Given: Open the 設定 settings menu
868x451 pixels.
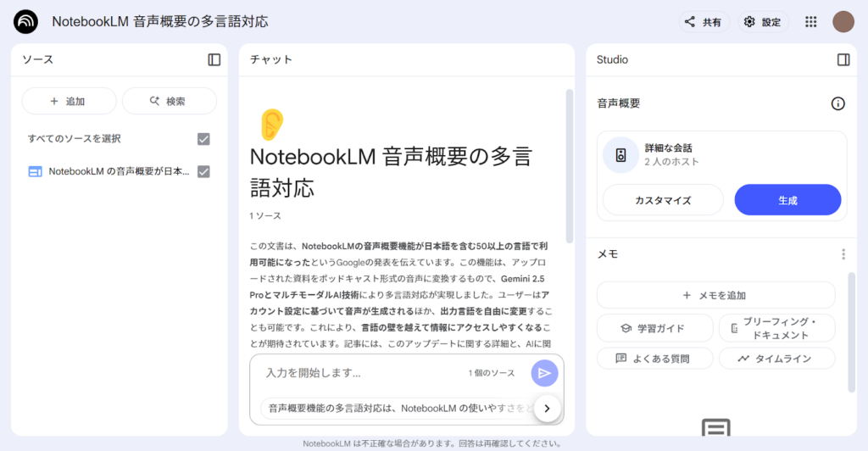Looking at the screenshot, I should coord(764,21).
